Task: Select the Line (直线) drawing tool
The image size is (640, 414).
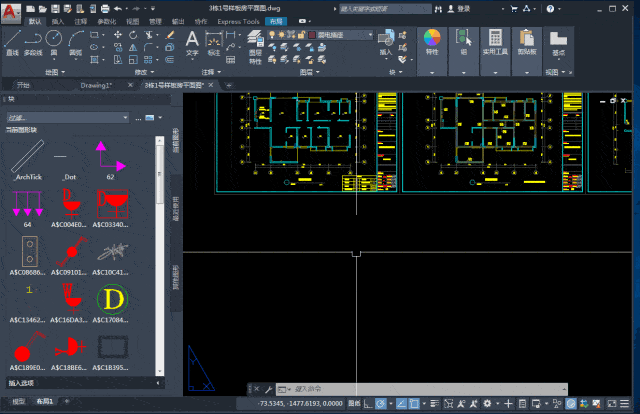Action: [x=12, y=41]
